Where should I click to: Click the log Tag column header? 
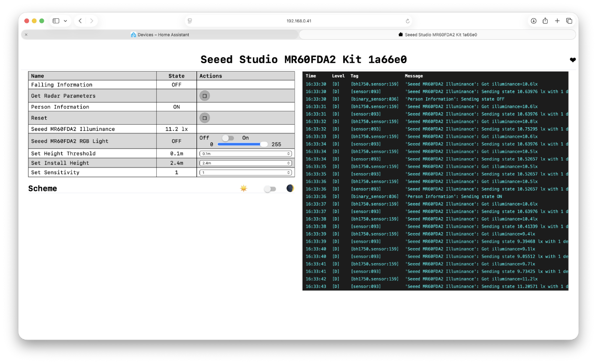point(354,76)
